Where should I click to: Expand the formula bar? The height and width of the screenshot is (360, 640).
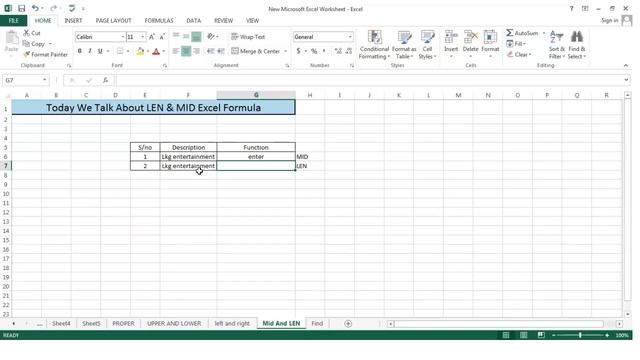(x=626, y=80)
